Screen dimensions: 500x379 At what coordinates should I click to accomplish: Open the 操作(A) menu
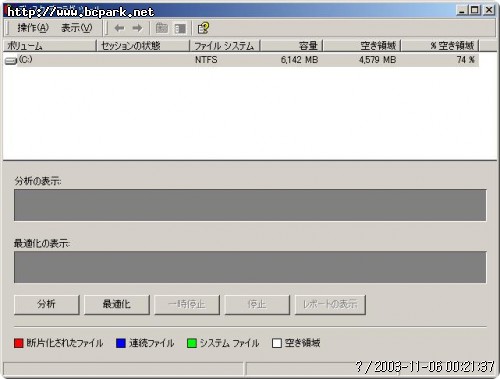(x=33, y=28)
